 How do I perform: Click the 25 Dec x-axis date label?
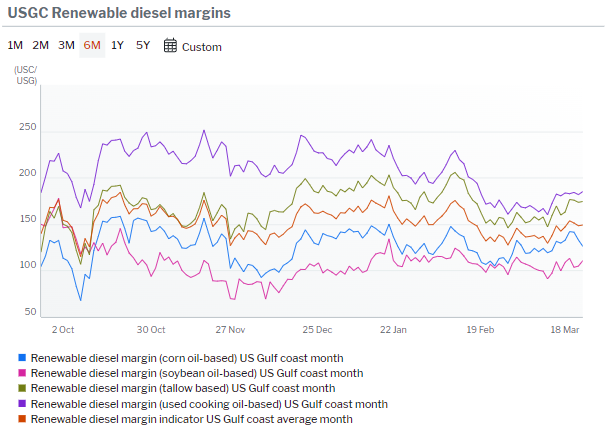[316, 329]
